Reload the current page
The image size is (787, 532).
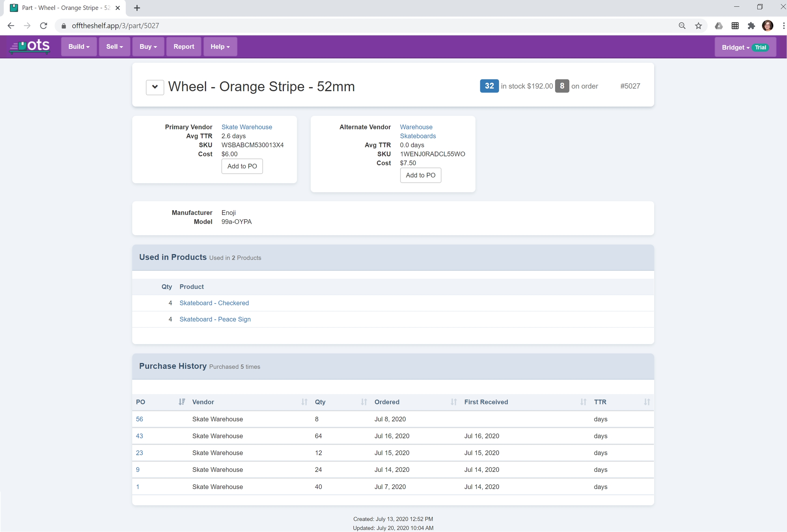pos(44,26)
